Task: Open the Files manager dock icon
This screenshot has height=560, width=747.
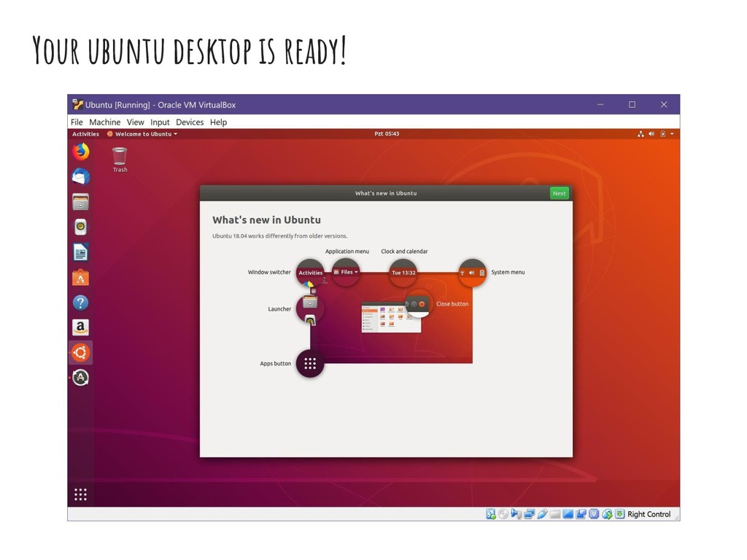Action: [x=80, y=202]
